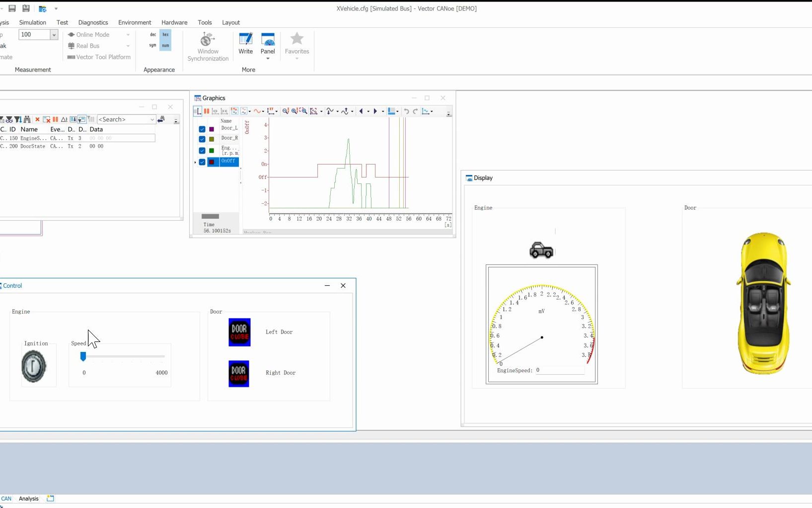Screen dimensions: 812x508
Task: Click the Favorites star icon
Action: (297, 39)
